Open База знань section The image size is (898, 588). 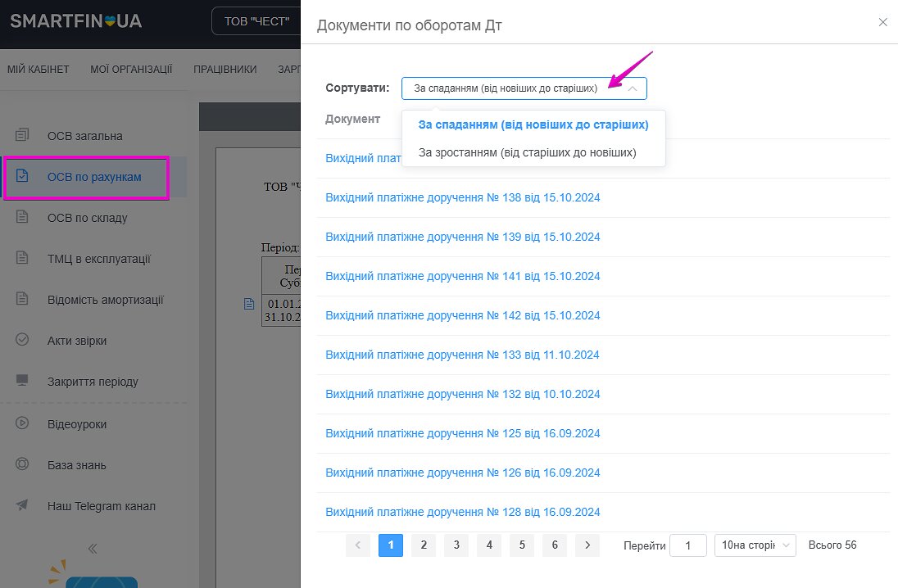(77, 465)
